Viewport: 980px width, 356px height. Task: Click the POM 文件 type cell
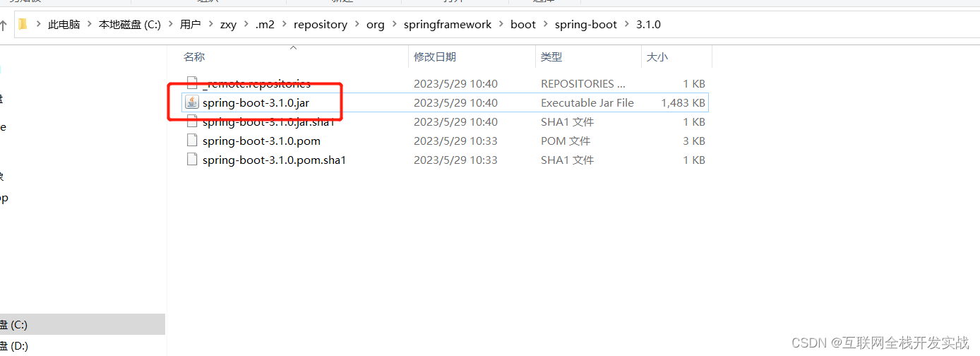[566, 141]
